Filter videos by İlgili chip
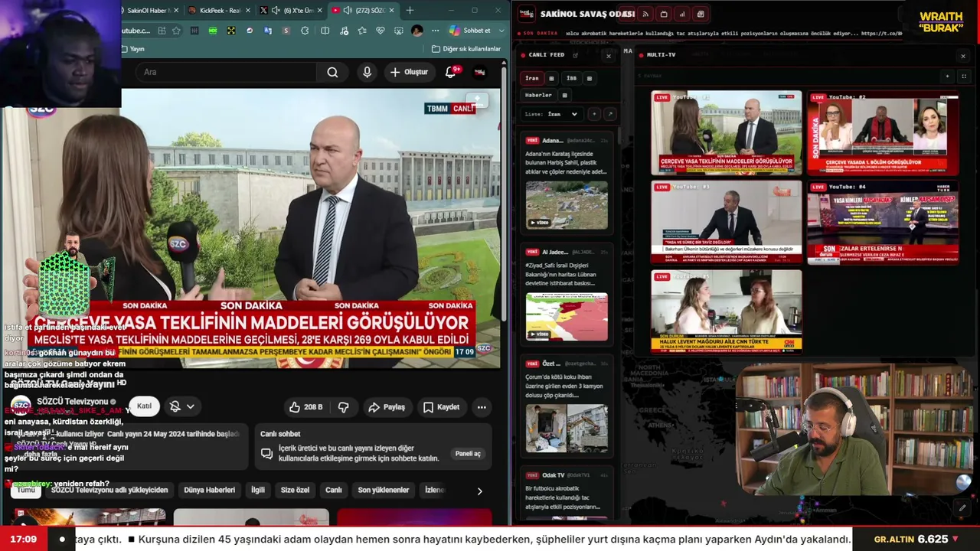Image resolution: width=980 pixels, height=551 pixels. coord(258,490)
